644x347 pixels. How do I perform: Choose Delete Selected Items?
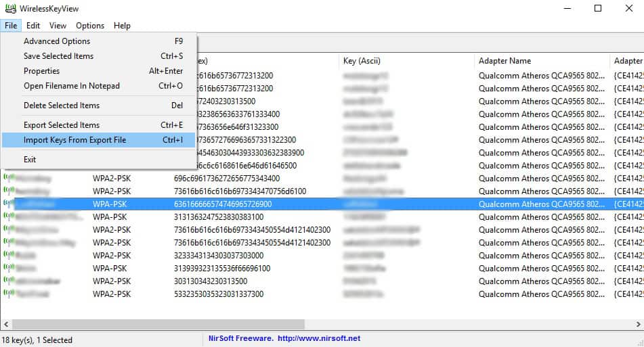coord(99,106)
